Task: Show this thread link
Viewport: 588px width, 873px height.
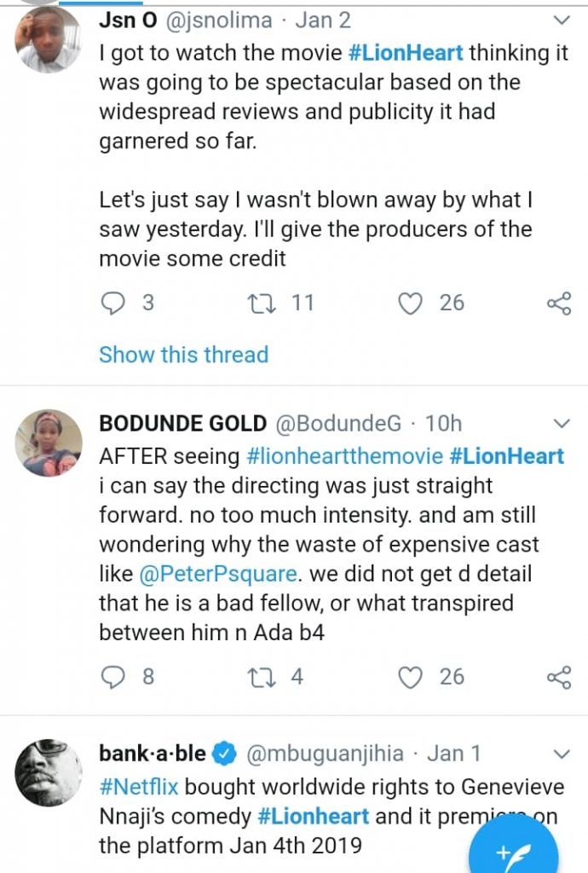Action: (183, 355)
